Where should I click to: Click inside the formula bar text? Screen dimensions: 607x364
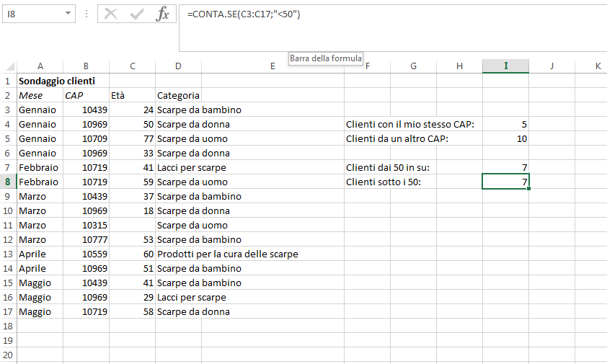(244, 14)
